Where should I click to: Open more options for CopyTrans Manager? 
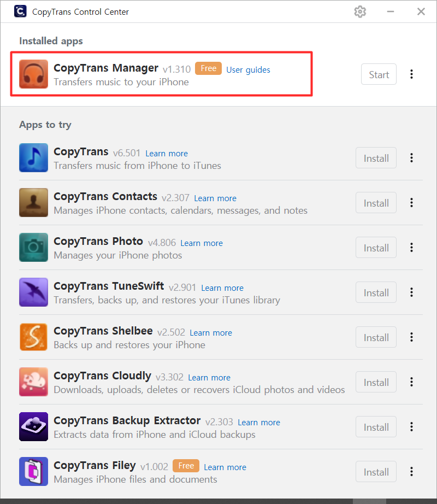coord(411,74)
